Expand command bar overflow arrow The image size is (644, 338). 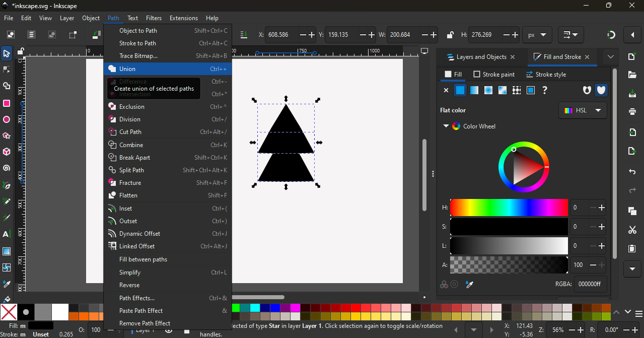coord(632,269)
